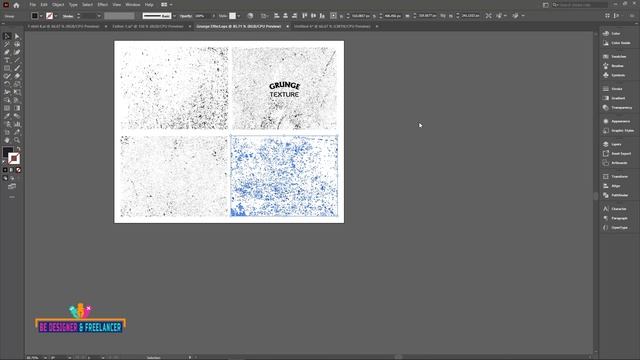
Task: Open the Brushes panel
Action: (x=614, y=66)
